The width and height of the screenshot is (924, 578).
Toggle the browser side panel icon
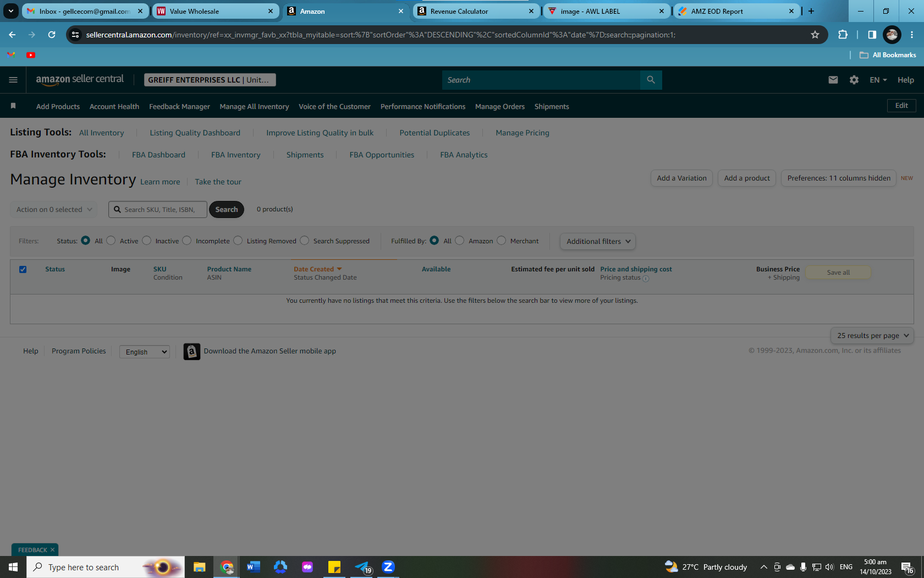(872, 35)
